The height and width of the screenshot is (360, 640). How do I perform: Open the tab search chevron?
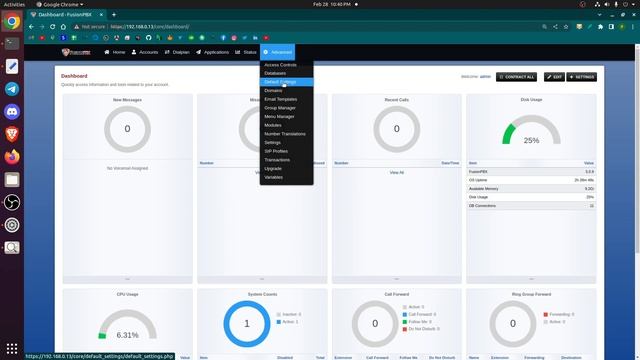(x=599, y=15)
